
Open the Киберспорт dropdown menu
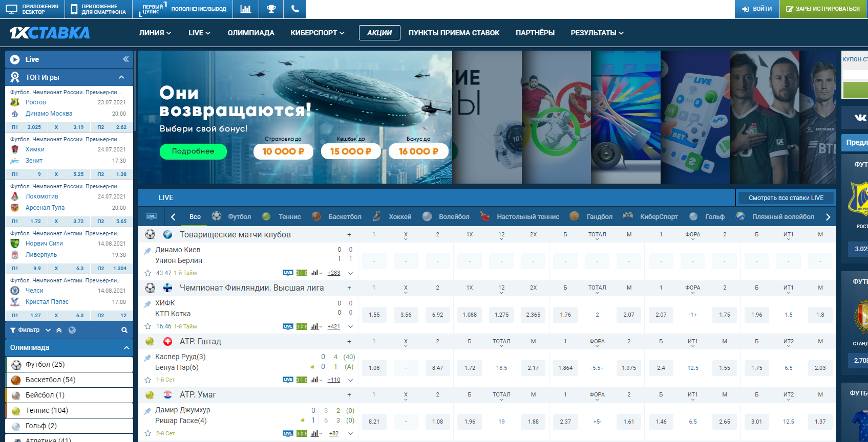click(317, 33)
